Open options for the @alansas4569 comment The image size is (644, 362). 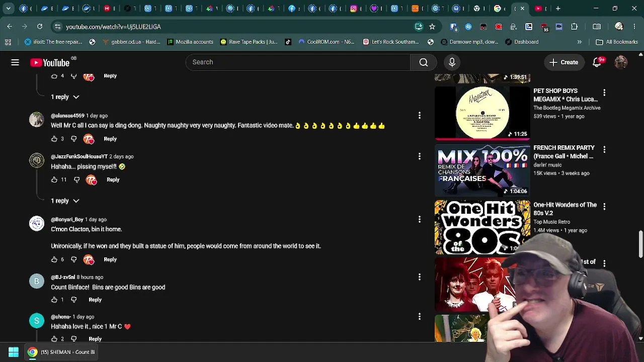click(x=420, y=116)
